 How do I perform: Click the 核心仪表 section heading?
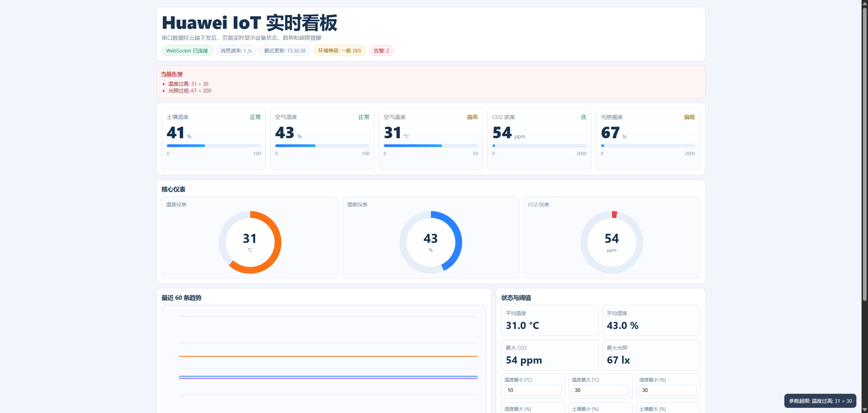pyautogui.click(x=173, y=189)
